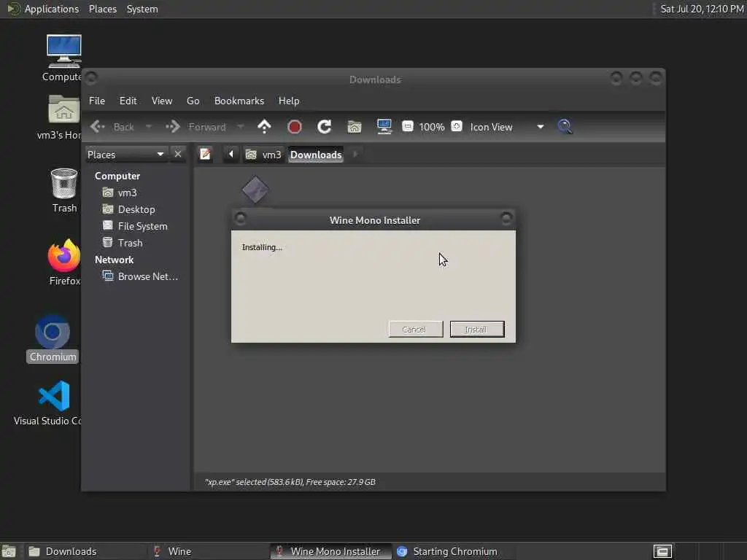
Task: Open the Places menu in top panel
Action: click(102, 9)
